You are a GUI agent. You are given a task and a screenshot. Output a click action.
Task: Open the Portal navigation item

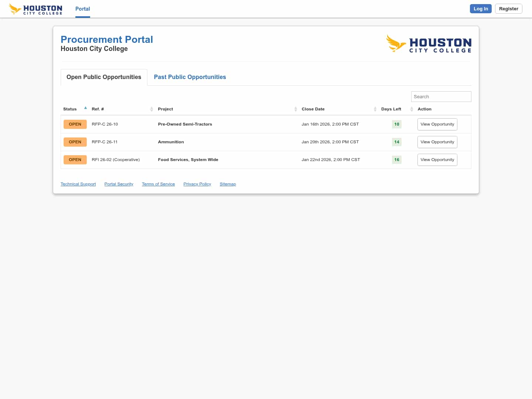(x=82, y=9)
